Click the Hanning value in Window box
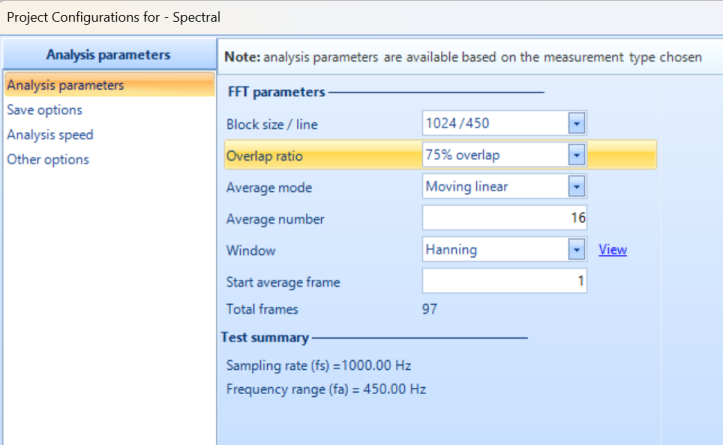 coord(451,250)
